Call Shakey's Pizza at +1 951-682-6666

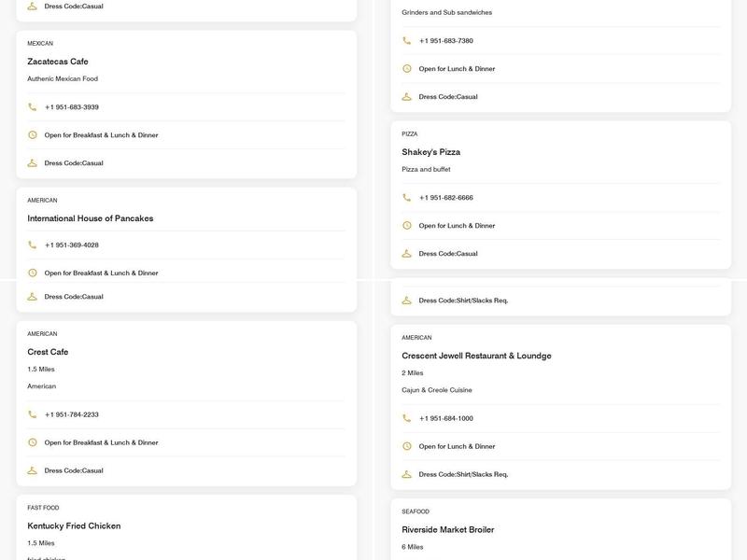coord(446,198)
